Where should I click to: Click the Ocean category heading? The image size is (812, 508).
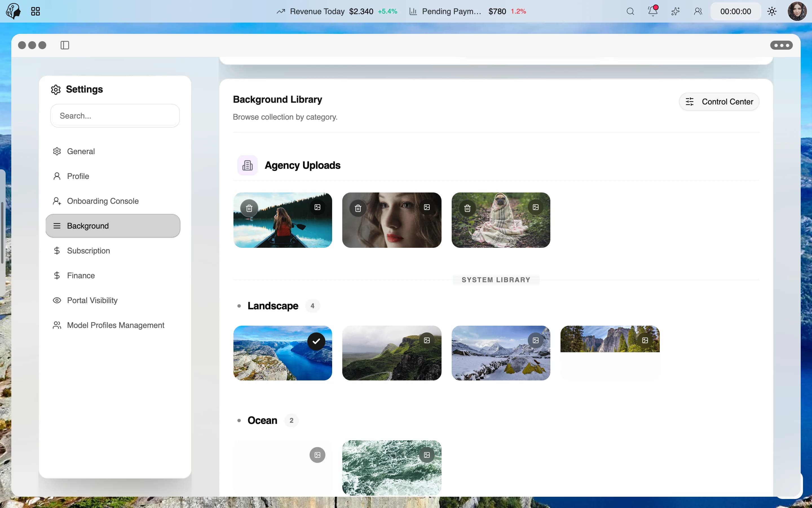pyautogui.click(x=262, y=420)
